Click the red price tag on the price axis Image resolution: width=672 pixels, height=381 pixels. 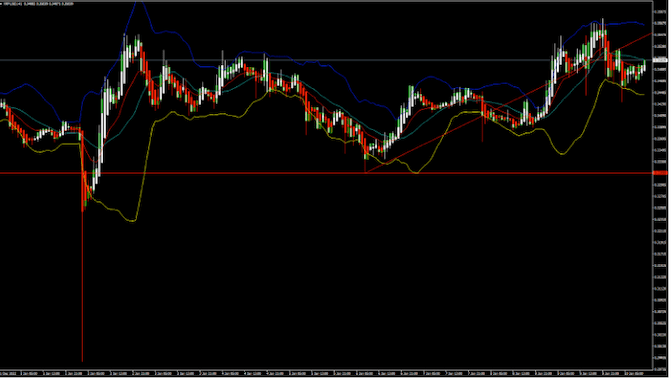tap(660, 173)
